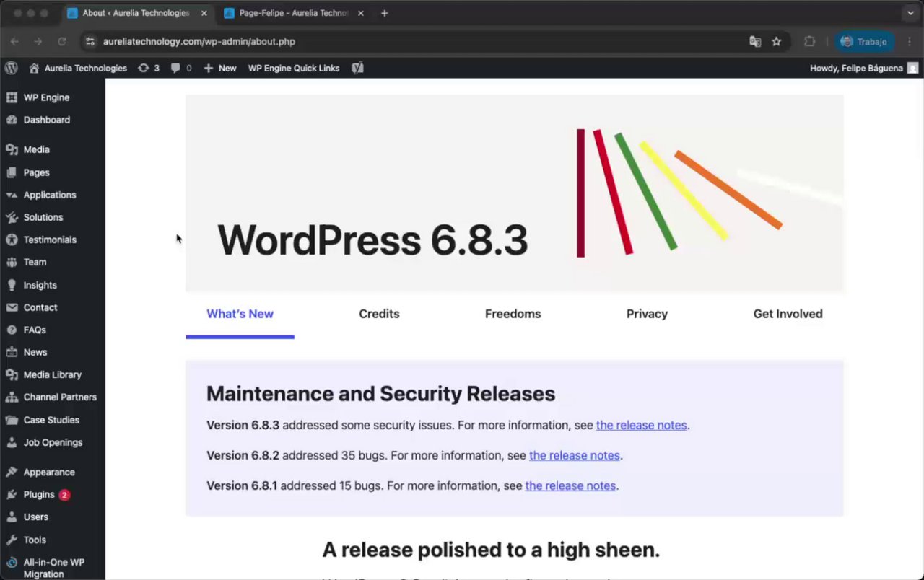
Task: Switch to the Get Involved tab
Action: coord(788,314)
